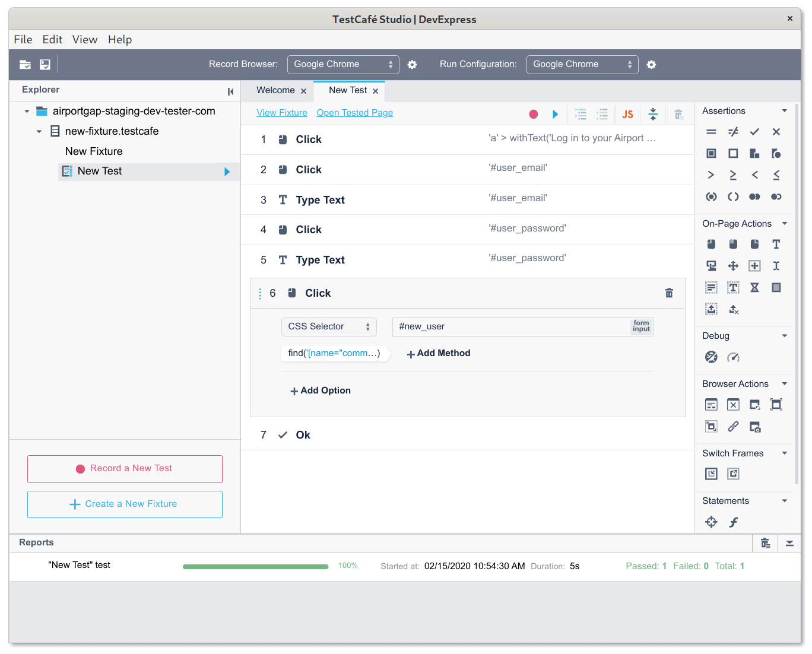Open the Edit menu
This screenshot has width=812, height=654.
click(x=52, y=40)
